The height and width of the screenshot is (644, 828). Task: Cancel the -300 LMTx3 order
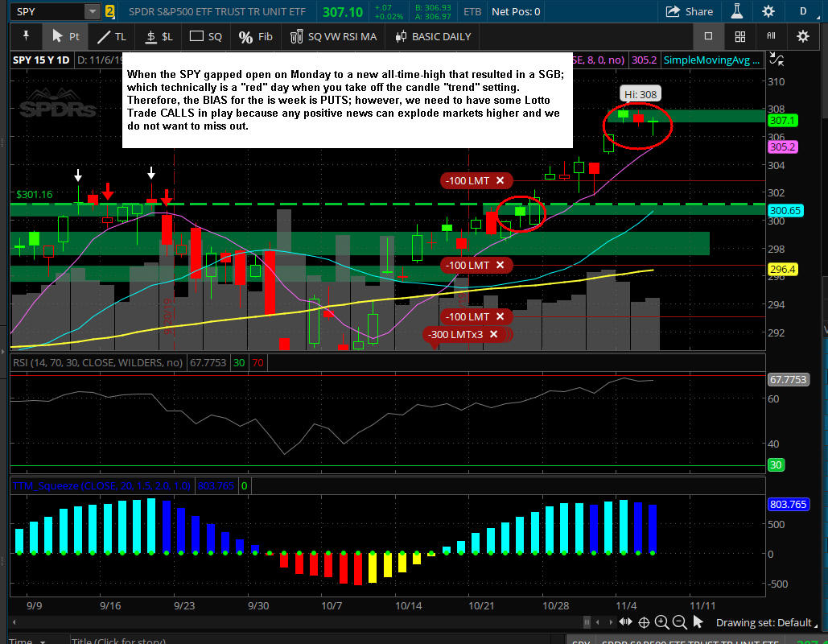click(x=494, y=334)
